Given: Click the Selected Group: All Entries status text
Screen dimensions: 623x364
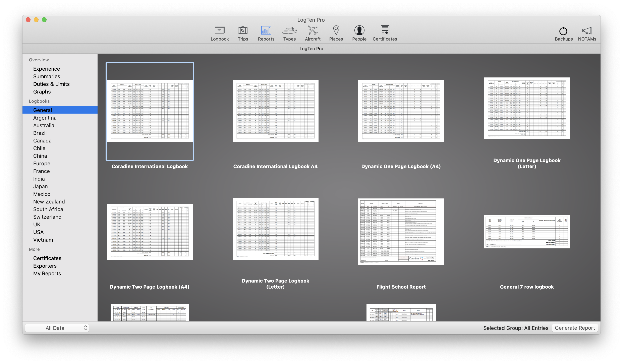Looking at the screenshot, I should point(516,328).
